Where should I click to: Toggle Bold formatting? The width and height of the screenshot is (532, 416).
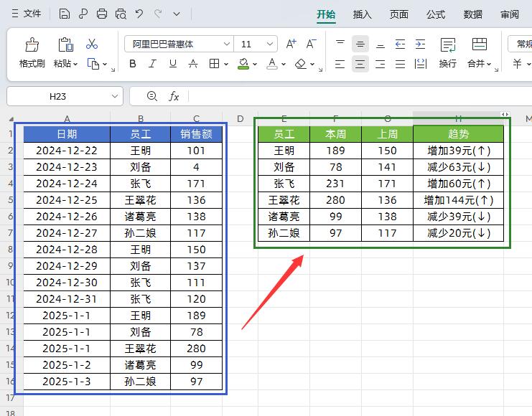coord(133,64)
